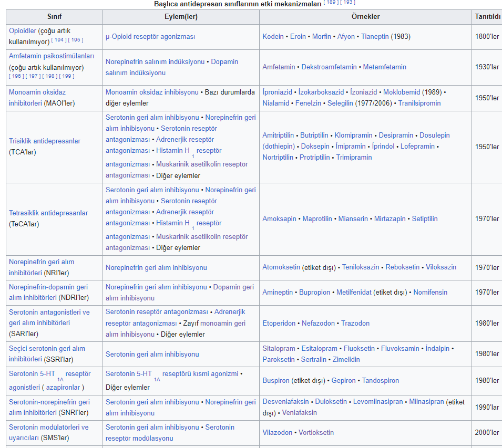Follow the Eroin link

pos(298,36)
